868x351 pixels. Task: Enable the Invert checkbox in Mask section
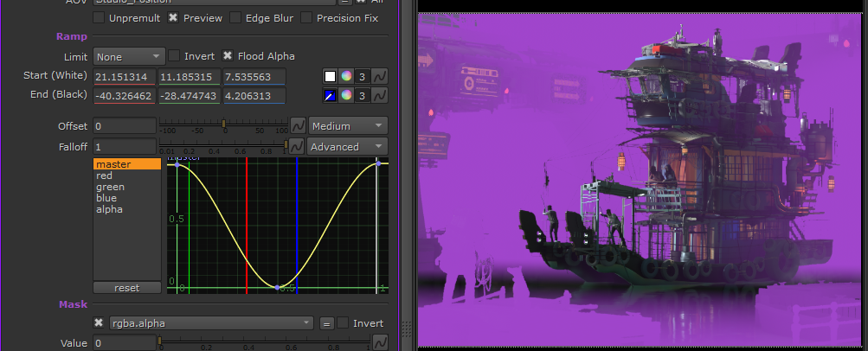[344, 322]
